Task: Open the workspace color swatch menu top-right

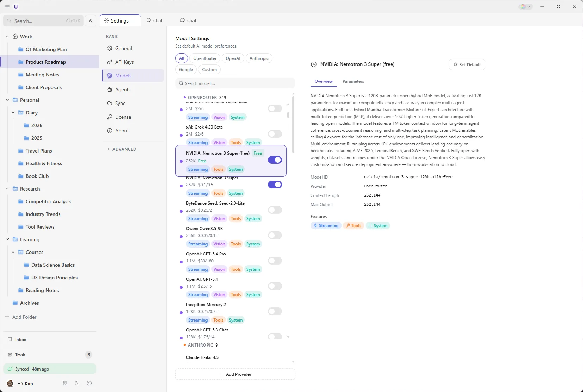Action: point(525,6)
